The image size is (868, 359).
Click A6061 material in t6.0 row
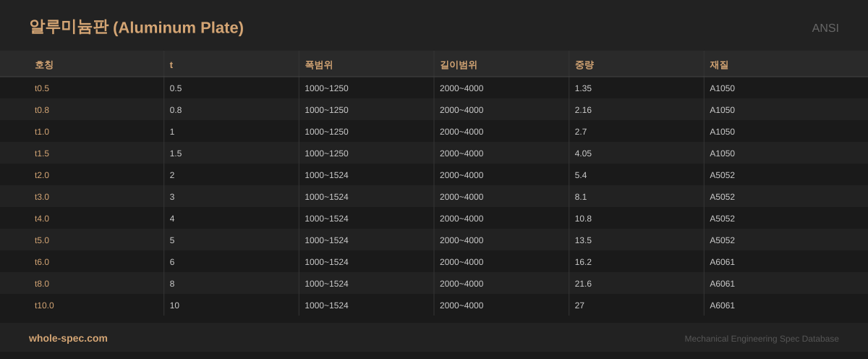coord(722,262)
